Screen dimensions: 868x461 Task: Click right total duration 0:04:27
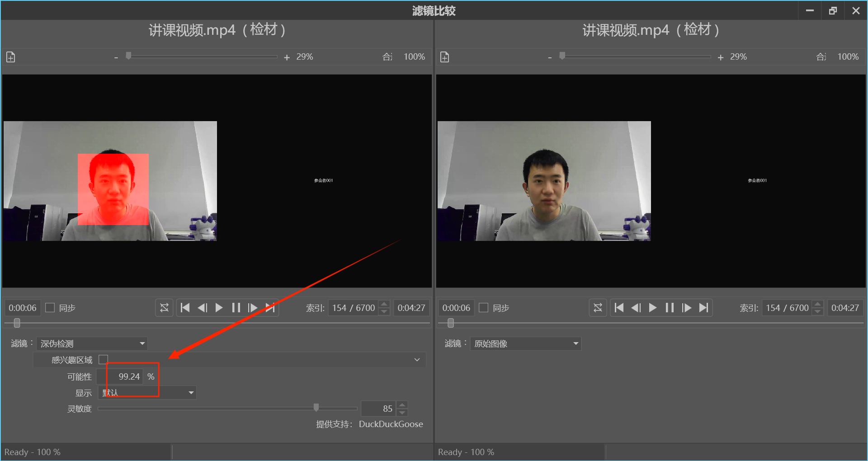845,308
